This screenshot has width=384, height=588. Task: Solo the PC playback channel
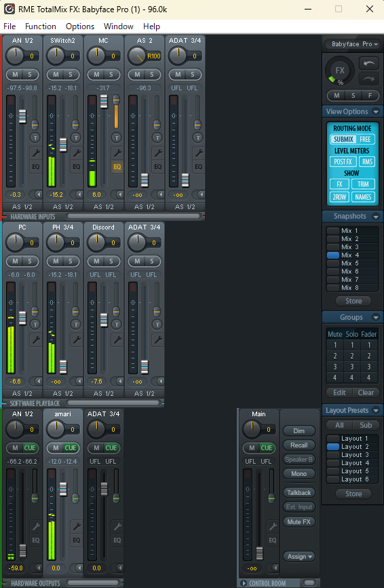coord(30,261)
